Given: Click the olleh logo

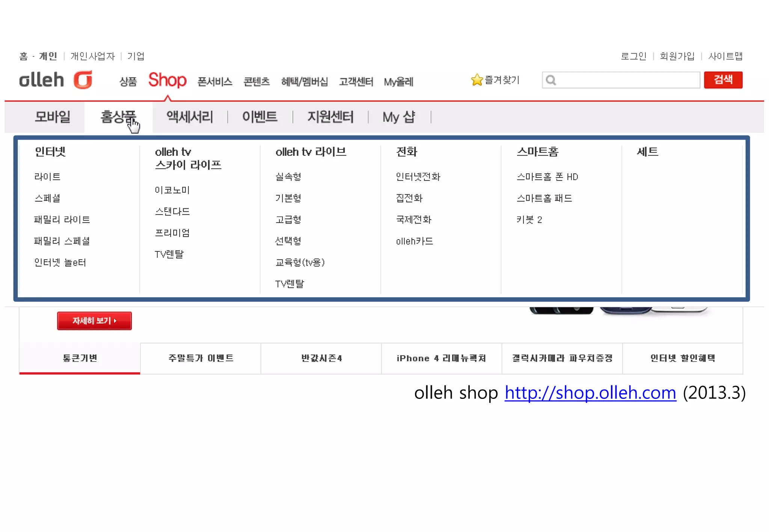Looking at the screenshot, I should coord(56,80).
